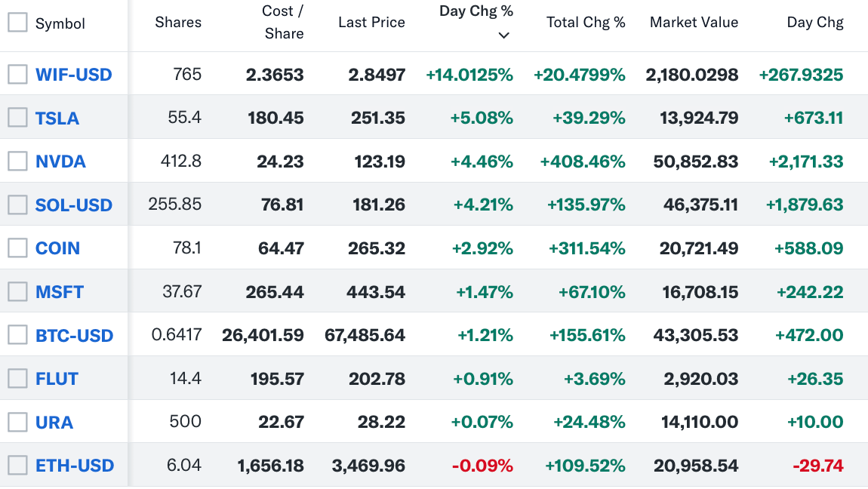Image resolution: width=868 pixels, height=489 pixels.
Task: Select the TSLA row checkbox
Action: tap(17, 118)
